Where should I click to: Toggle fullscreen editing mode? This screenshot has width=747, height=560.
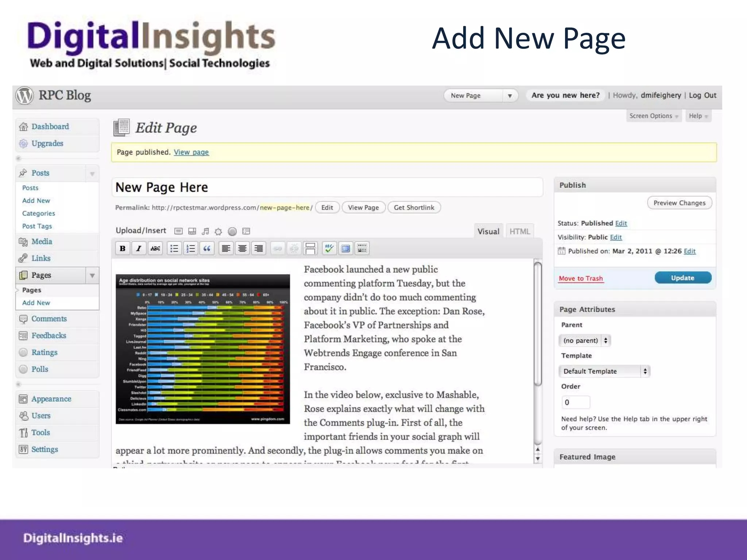pyautogui.click(x=345, y=249)
